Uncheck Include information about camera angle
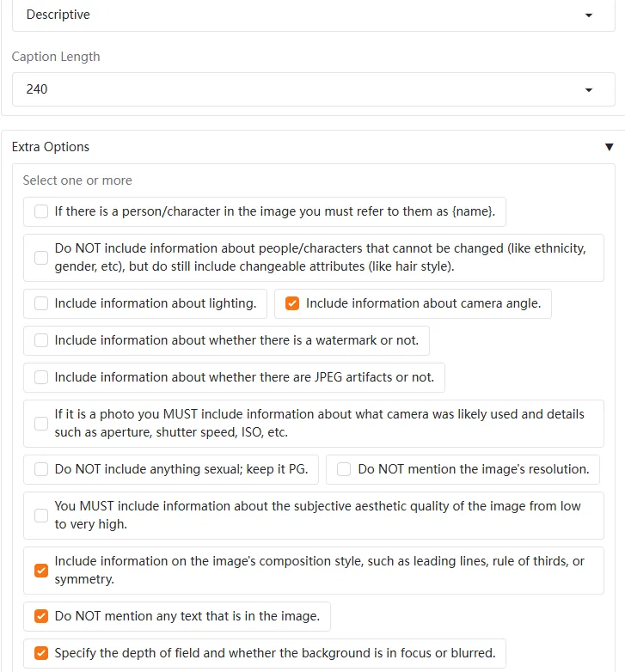The width and height of the screenshot is (625, 672). pyautogui.click(x=292, y=303)
